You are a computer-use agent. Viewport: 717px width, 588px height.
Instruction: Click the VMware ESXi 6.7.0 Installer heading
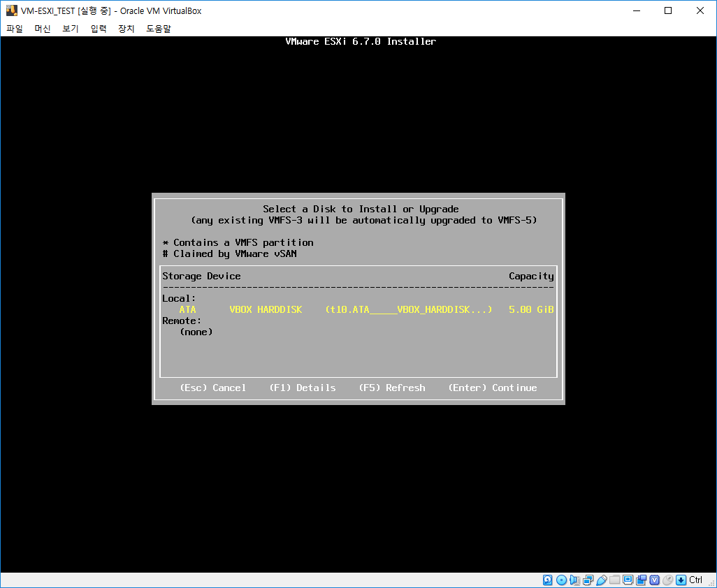361,42
